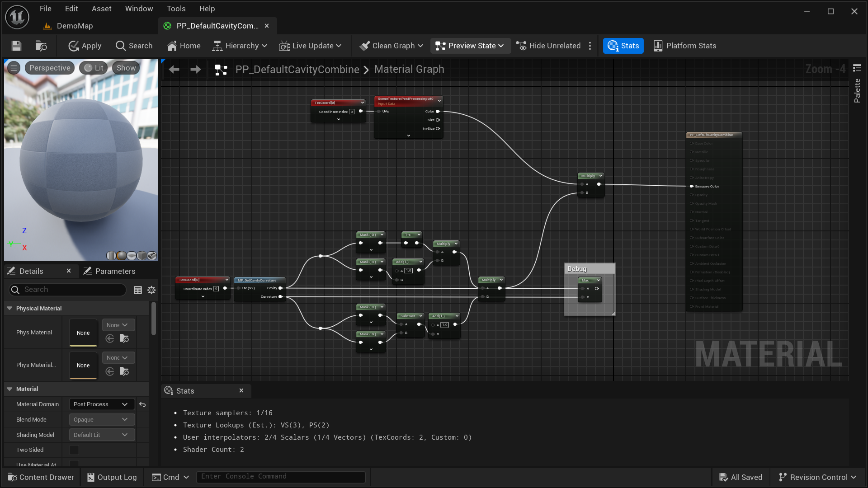Open Phys Material None dropdown
868x488 pixels.
[x=118, y=325]
